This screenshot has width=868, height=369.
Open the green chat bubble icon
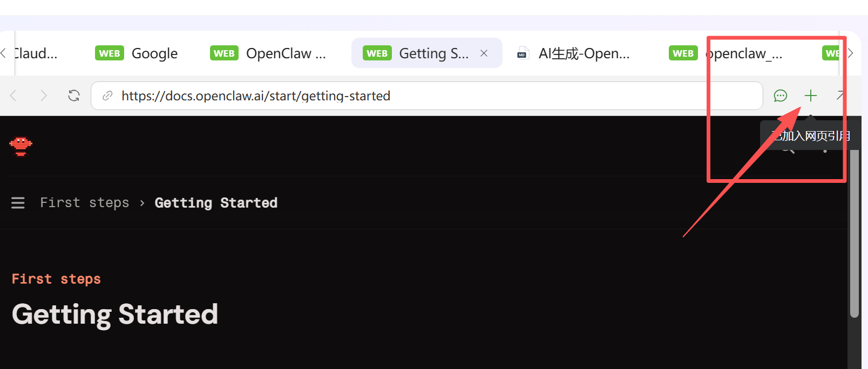coord(780,96)
